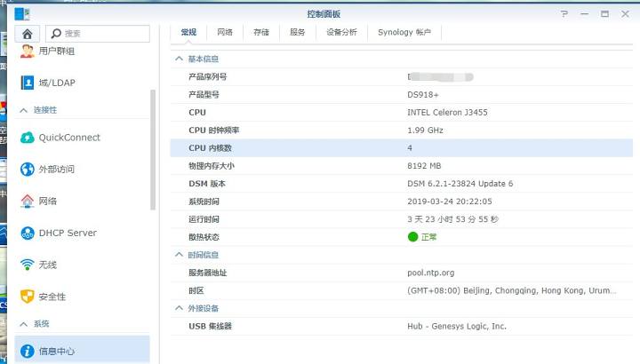
Task: Open the 网络 house icon
Action: [x=28, y=201]
